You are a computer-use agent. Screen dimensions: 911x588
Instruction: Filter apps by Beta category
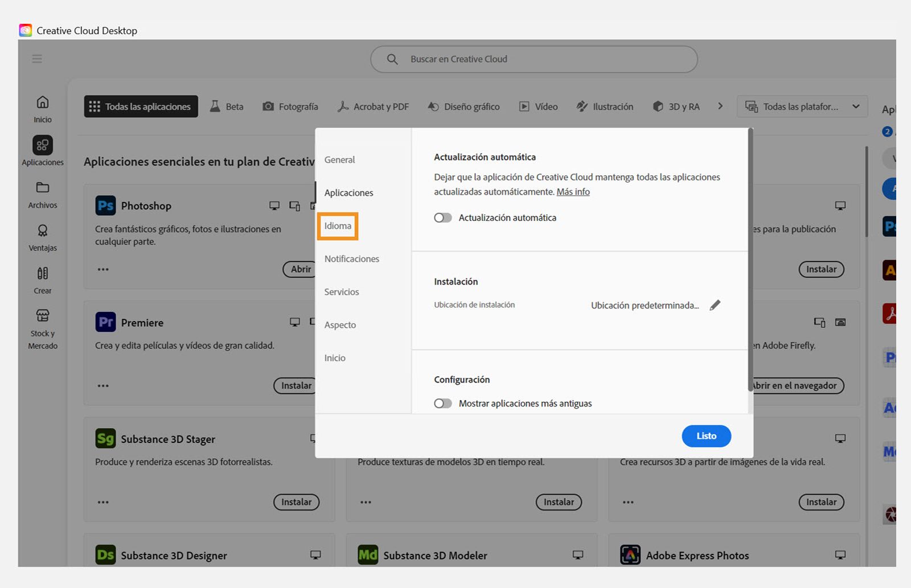tap(227, 106)
